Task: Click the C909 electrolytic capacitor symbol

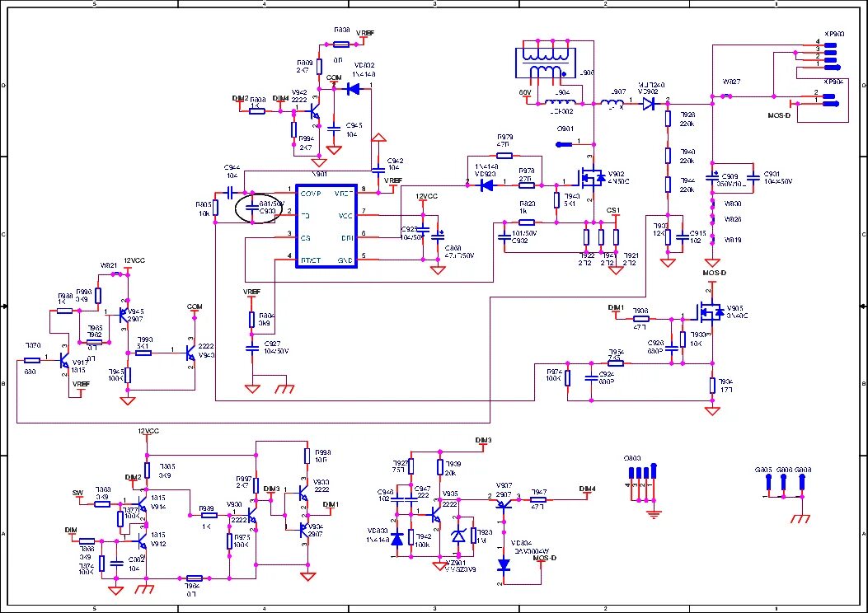Action: point(712,178)
